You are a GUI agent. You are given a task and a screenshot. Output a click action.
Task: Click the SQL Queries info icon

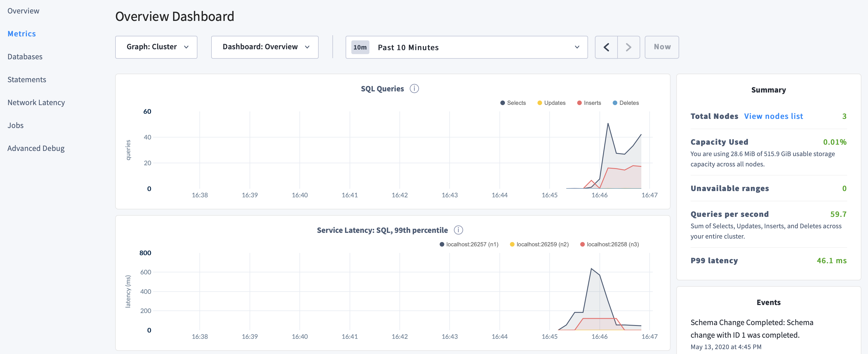415,88
